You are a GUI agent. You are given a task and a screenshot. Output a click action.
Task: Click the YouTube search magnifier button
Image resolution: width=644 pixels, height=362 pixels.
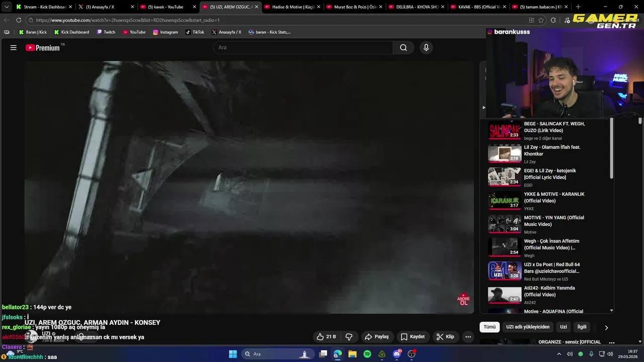coord(404,48)
